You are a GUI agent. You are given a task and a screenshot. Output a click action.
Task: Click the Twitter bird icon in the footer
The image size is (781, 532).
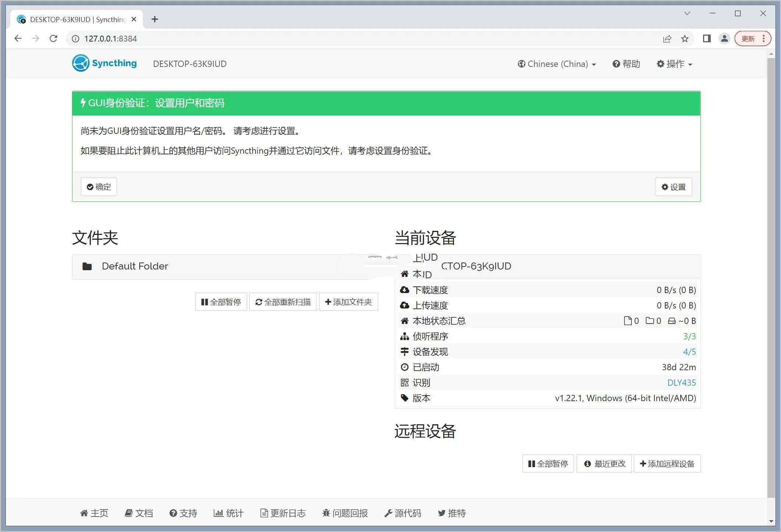tap(442, 513)
